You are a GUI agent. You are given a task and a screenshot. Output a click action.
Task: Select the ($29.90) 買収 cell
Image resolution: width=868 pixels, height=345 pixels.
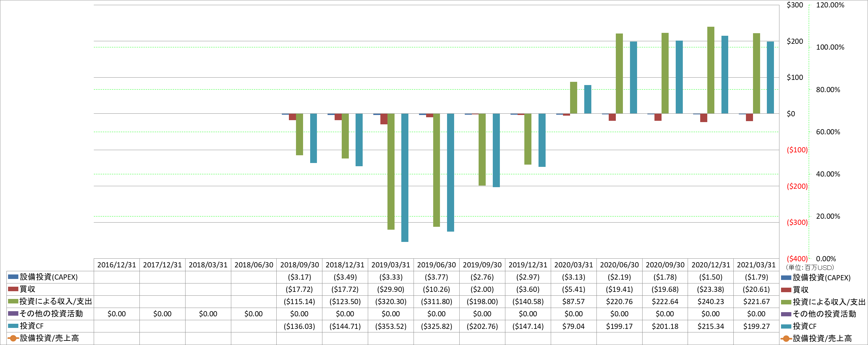pos(391,289)
